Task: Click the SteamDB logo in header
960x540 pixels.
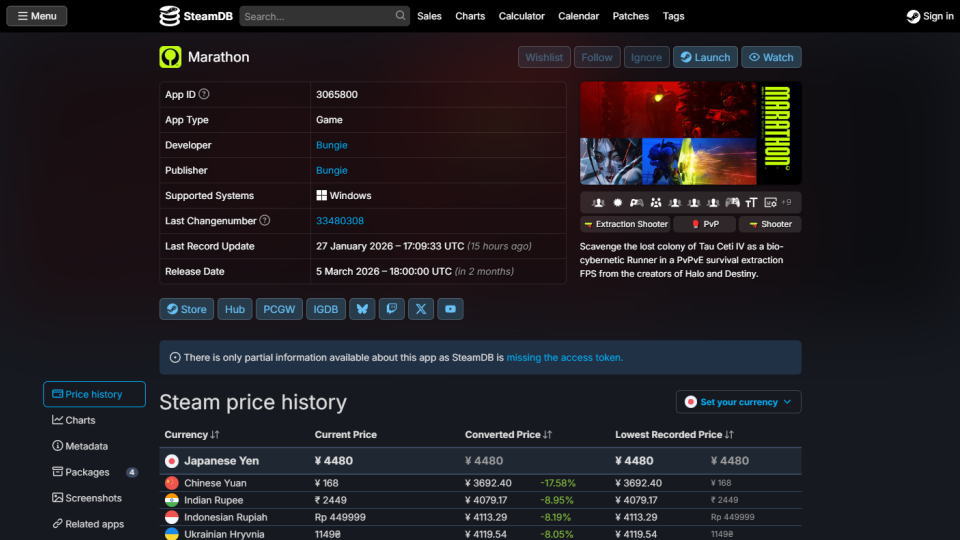Action: pos(196,16)
